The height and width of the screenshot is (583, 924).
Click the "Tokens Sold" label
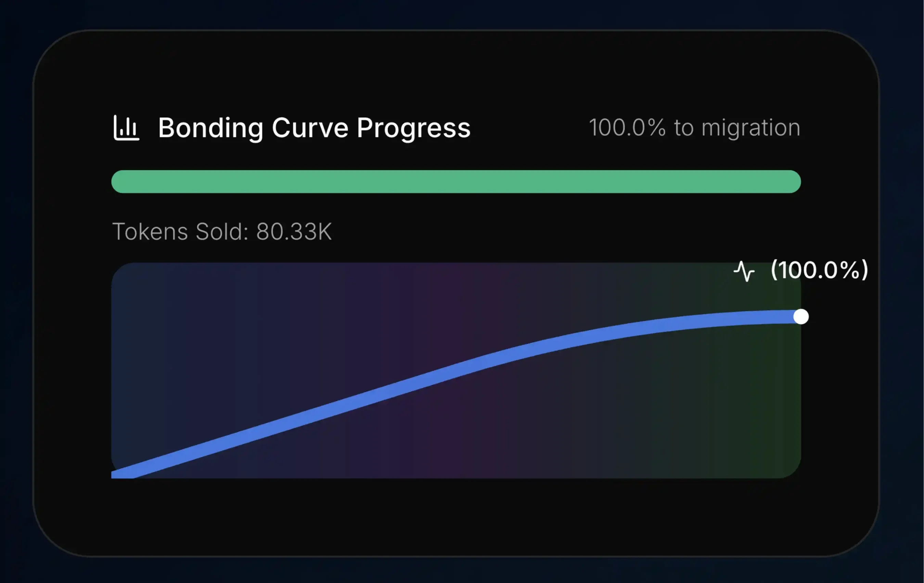pyautogui.click(x=180, y=231)
